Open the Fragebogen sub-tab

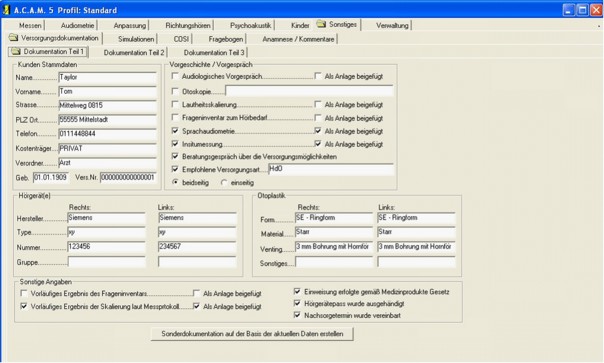pyautogui.click(x=226, y=39)
